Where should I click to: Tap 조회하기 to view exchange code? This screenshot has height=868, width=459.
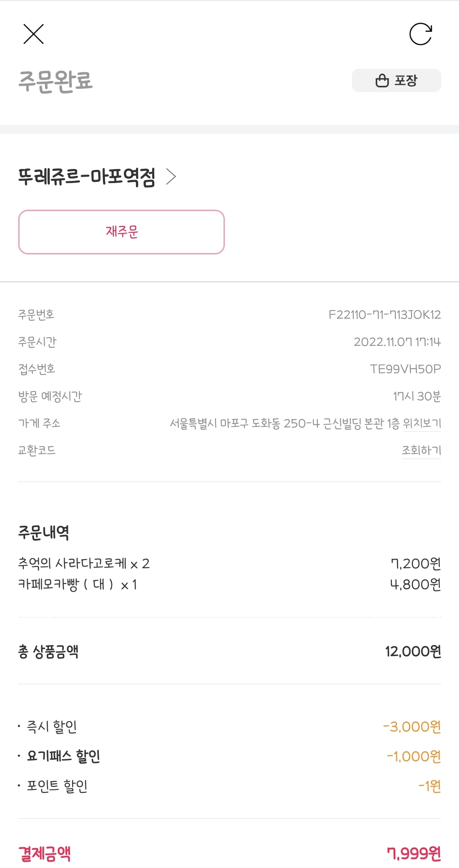421,450
